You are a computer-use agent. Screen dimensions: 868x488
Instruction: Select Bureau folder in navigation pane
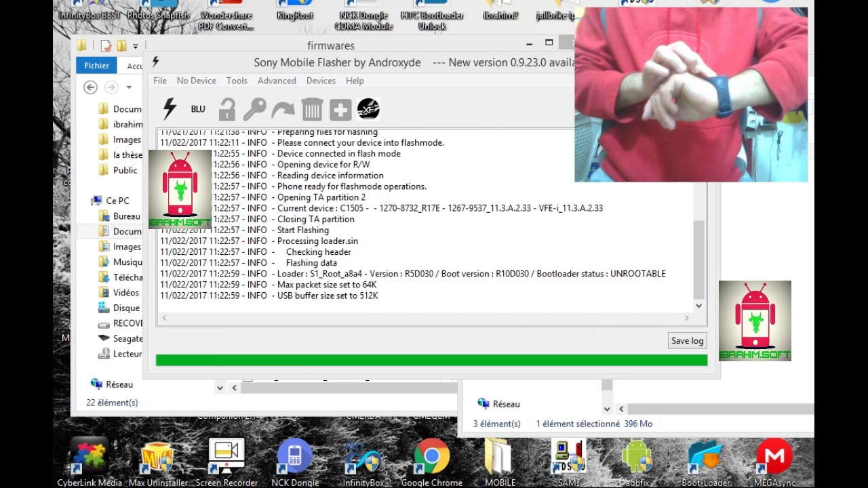[x=120, y=216]
